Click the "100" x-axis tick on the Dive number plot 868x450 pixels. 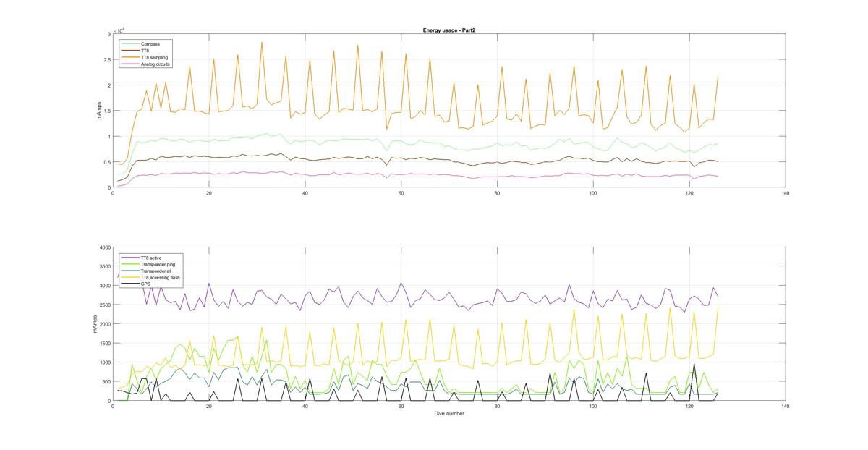[593, 407]
